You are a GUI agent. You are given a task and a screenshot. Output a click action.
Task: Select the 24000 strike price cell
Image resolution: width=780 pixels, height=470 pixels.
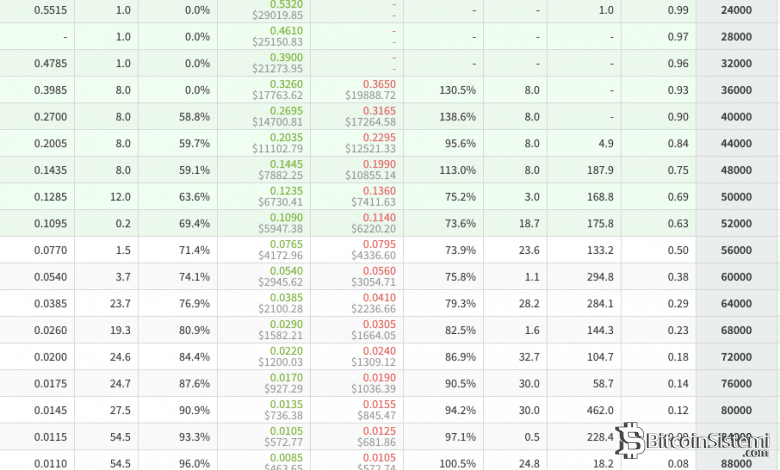click(x=736, y=10)
